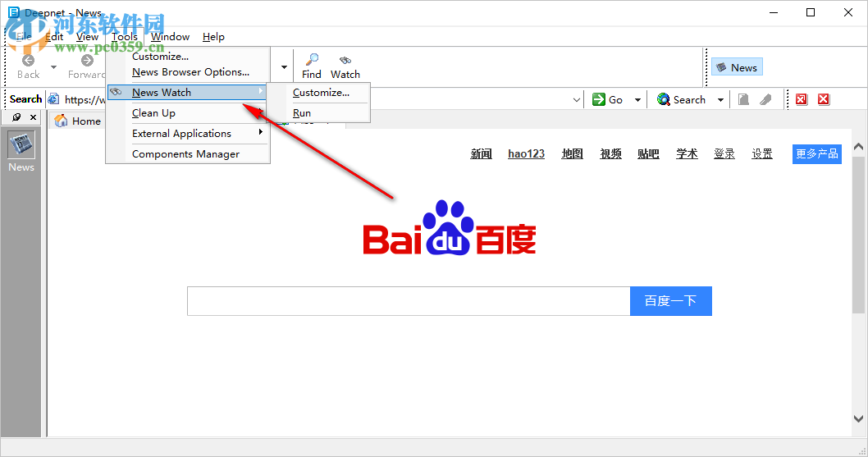Image resolution: width=868 pixels, height=457 pixels.
Task: Close the sidebar panel with small X
Action: pyautogui.click(x=33, y=117)
